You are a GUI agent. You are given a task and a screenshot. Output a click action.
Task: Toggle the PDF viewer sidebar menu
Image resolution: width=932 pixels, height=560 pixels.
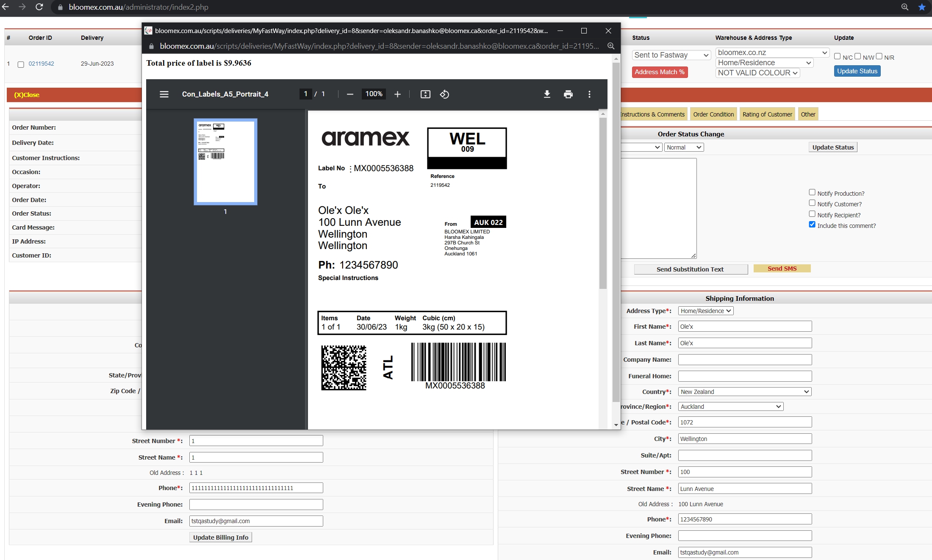pyautogui.click(x=164, y=94)
